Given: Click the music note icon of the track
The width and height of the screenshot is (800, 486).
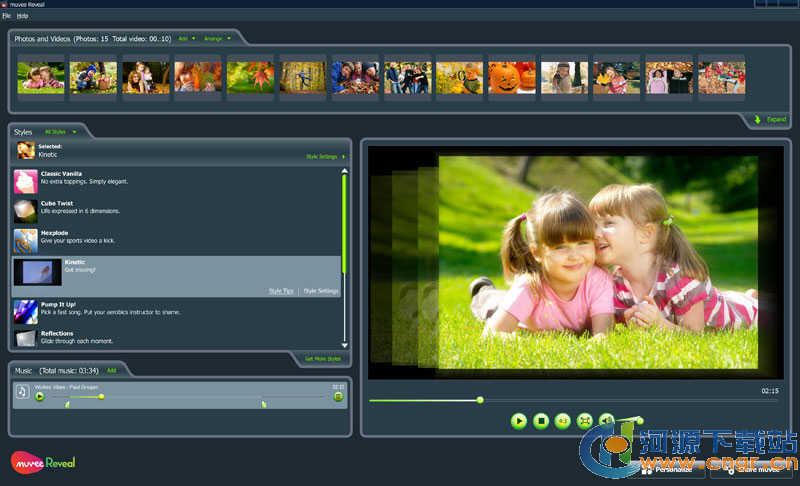Looking at the screenshot, I should point(23,392).
